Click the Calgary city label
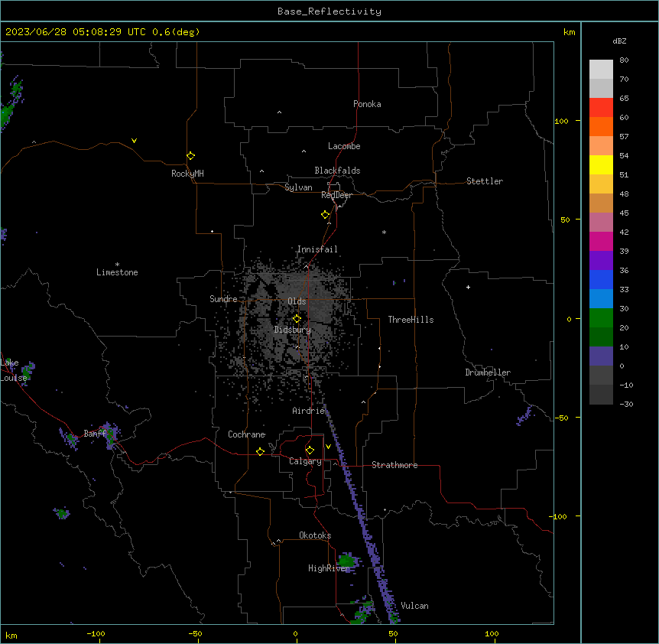 305,461
